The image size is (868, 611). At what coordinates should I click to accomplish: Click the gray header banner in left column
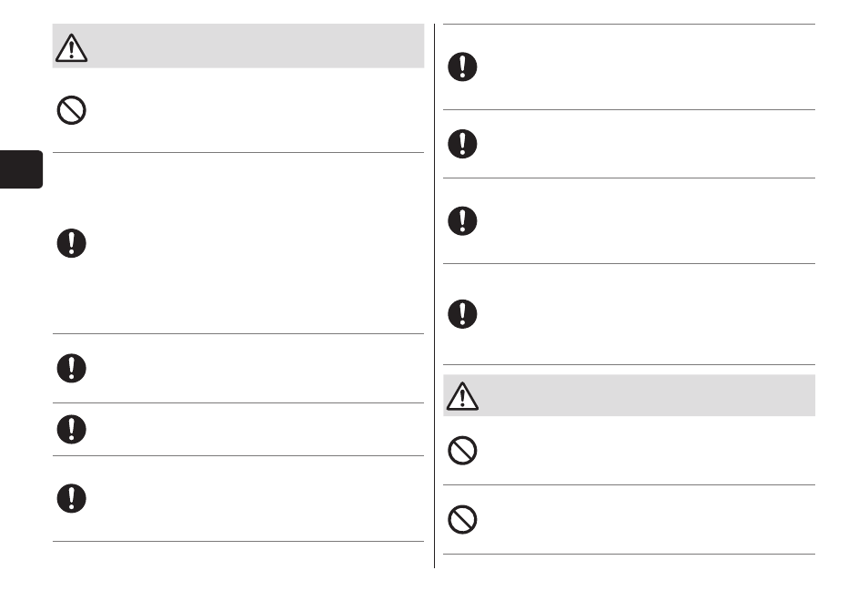click(x=238, y=46)
